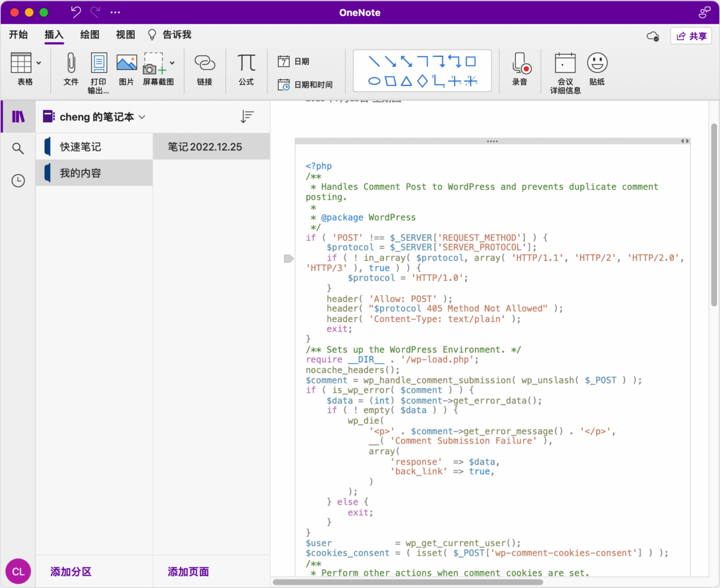Select the rectangle shape

click(x=470, y=61)
